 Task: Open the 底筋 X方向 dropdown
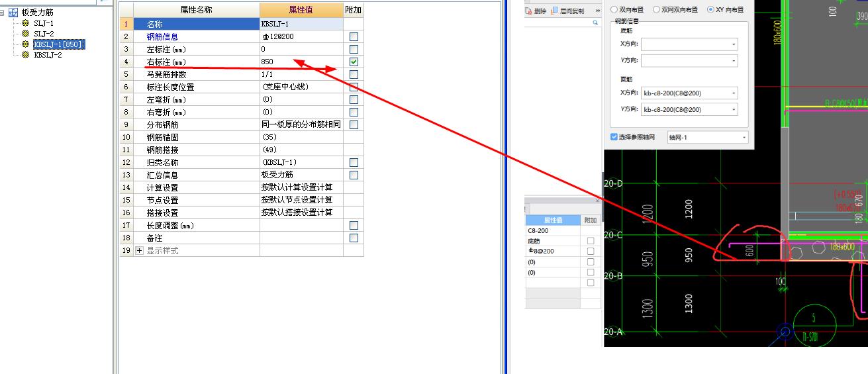[734, 44]
